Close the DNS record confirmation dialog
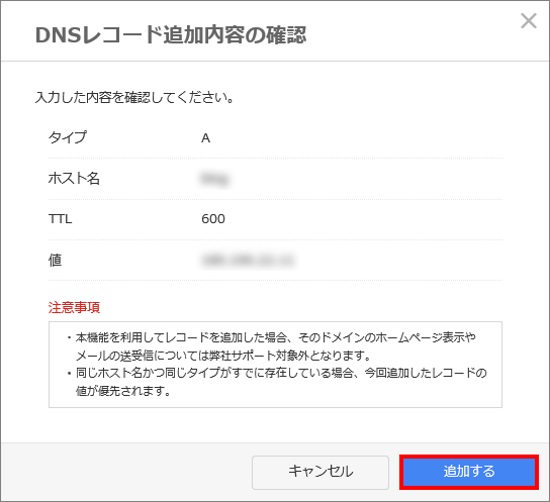This screenshot has width=550, height=502. [529, 21]
